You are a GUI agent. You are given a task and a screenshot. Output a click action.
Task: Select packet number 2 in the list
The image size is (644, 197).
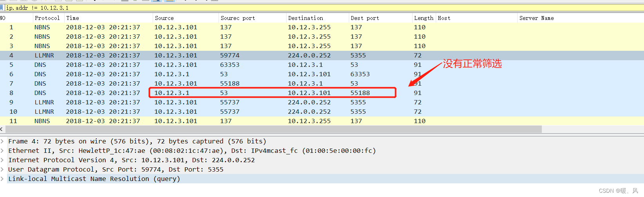pos(322,37)
